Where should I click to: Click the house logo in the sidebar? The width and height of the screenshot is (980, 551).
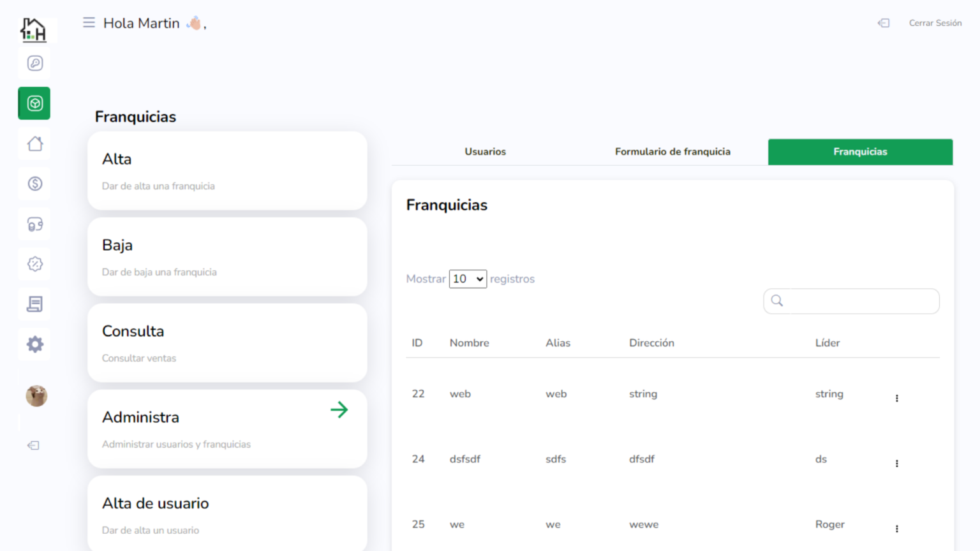[x=33, y=29]
